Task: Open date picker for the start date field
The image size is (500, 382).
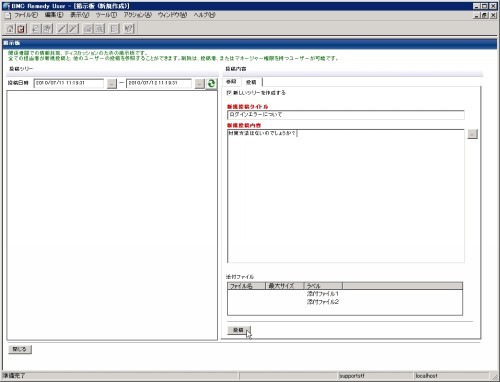Action: click(112, 83)
